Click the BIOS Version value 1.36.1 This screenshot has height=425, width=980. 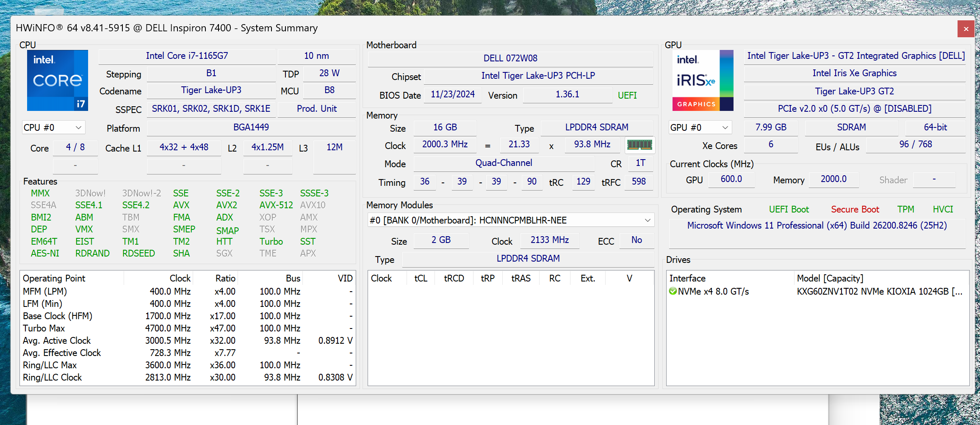568,94
